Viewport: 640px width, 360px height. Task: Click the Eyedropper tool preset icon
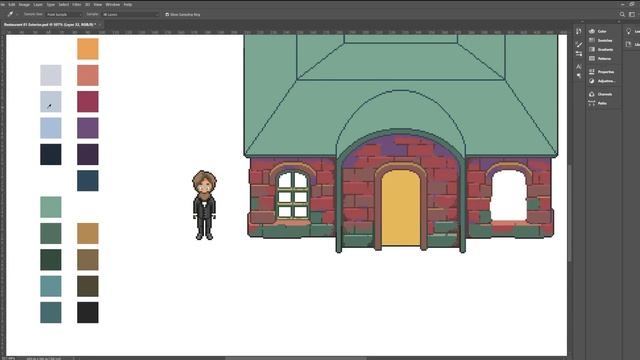[10, 14]
